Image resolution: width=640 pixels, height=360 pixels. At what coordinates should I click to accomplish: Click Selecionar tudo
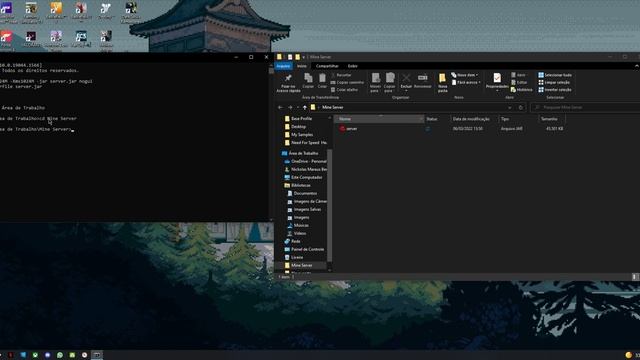click(555, 75)
